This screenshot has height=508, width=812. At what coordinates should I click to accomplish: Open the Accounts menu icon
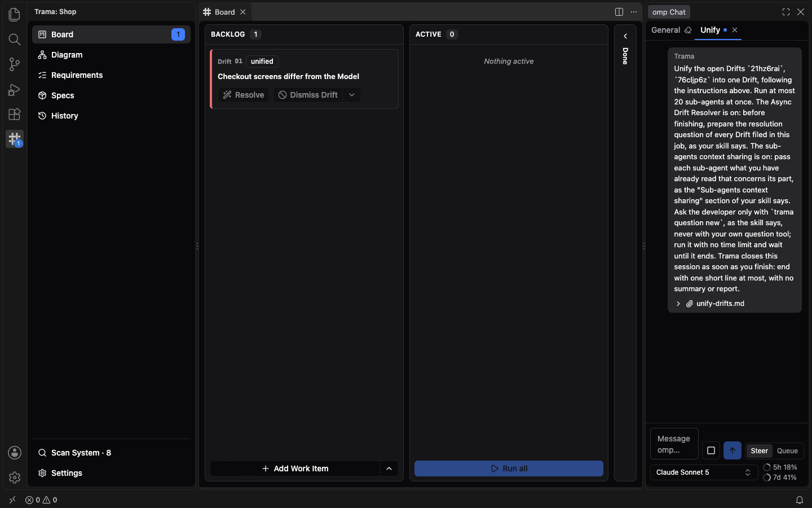click(15, 453)
